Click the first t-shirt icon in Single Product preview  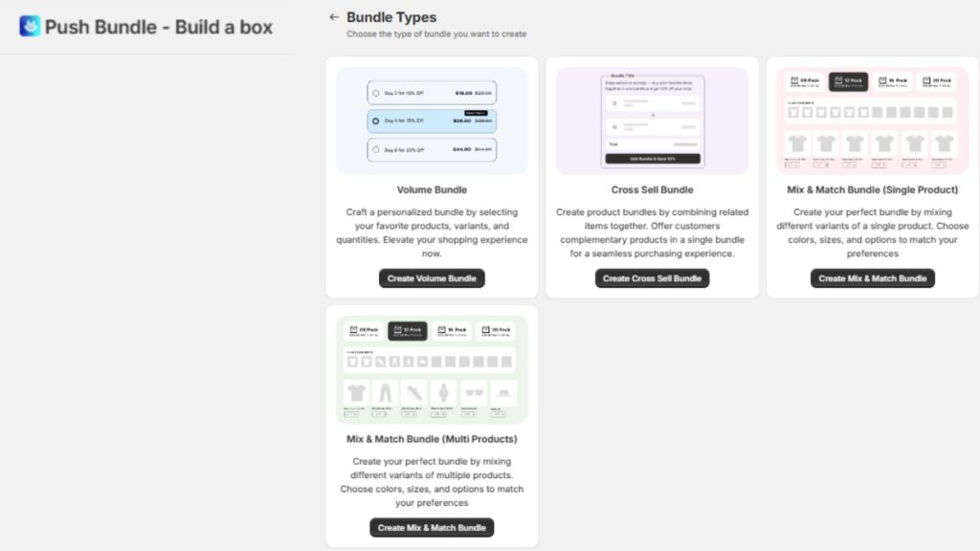(x=796, y=142)
